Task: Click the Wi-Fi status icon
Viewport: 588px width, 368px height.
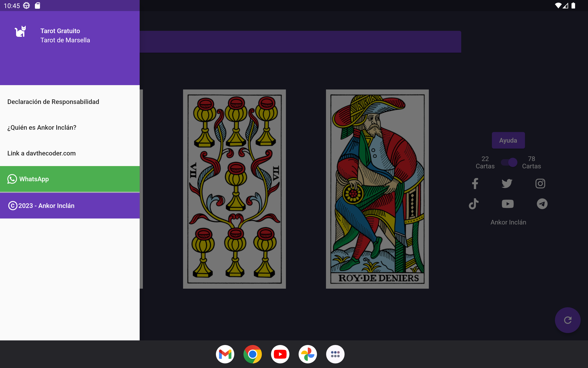Action: pos(558,6)
